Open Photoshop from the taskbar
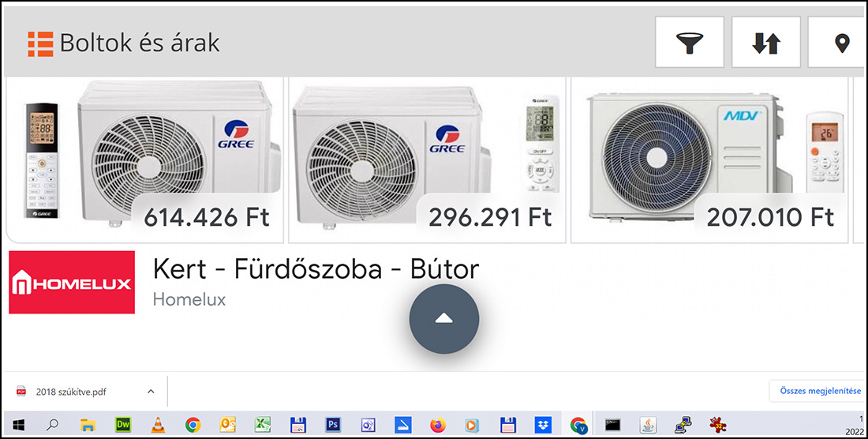 [333, 425]
